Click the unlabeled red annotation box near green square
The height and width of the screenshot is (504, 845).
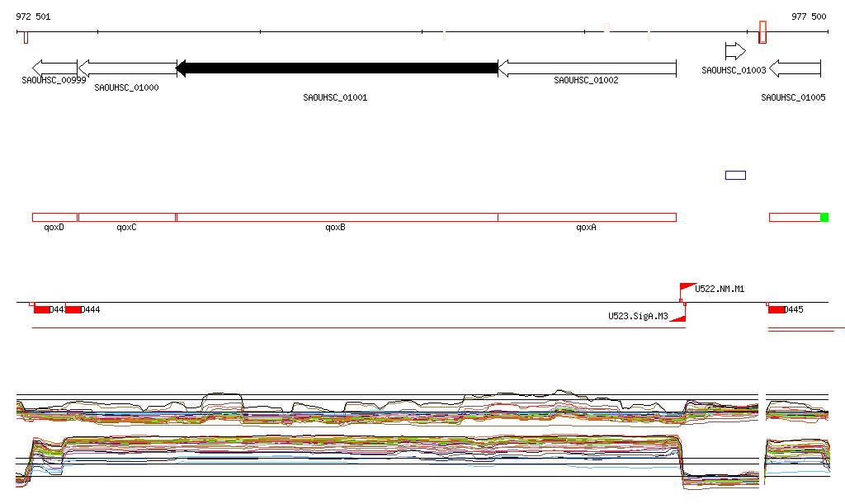click(795, 218)
